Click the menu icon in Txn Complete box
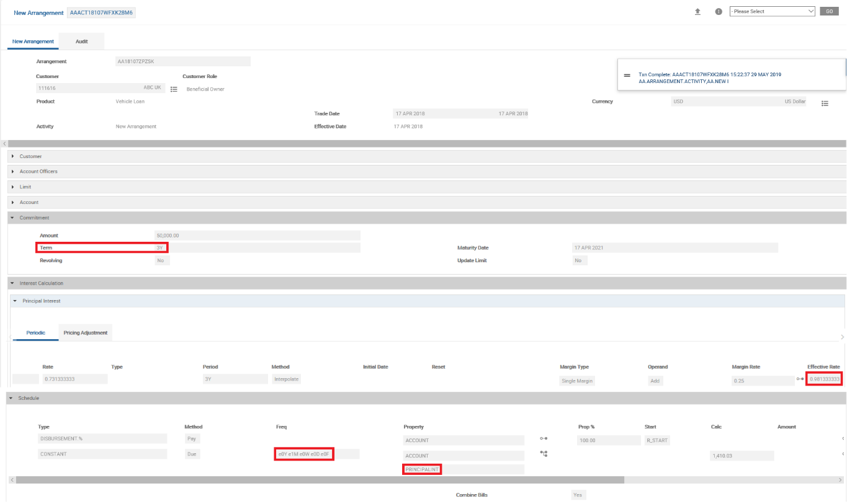This screenshot has width=847, height=504. (627, 75)
